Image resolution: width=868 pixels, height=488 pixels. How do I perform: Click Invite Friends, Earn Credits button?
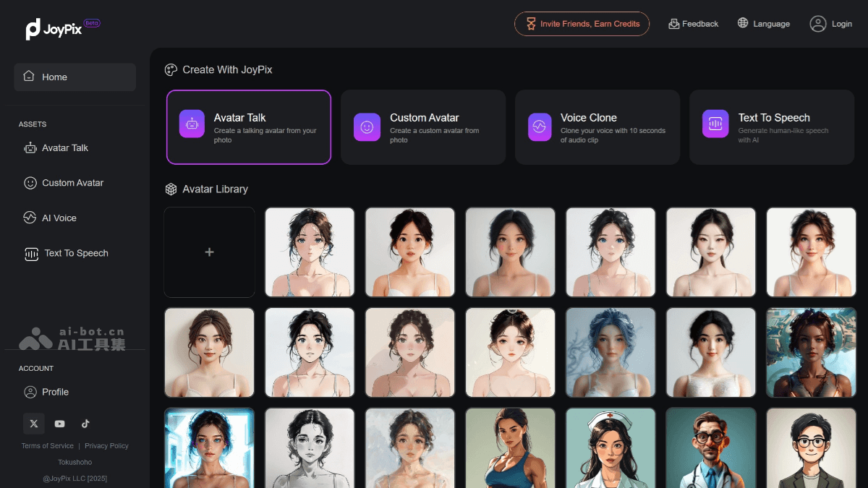pos(582,24)
